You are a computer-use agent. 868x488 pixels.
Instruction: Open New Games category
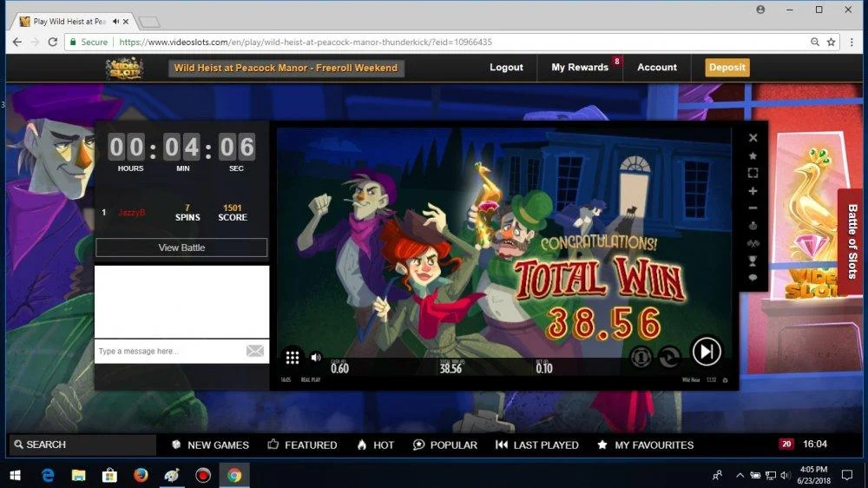[210, 445]
